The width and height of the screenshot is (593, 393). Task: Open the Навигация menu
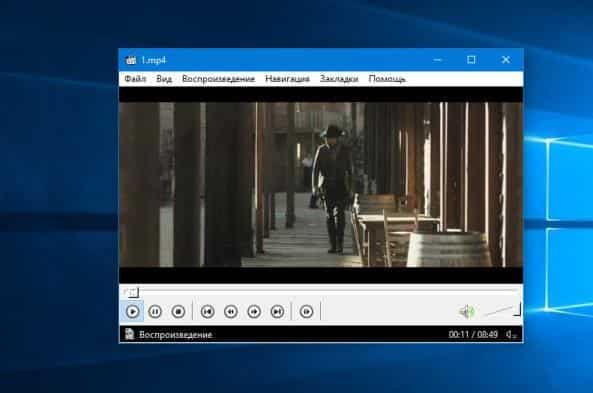tap(287, 79)
